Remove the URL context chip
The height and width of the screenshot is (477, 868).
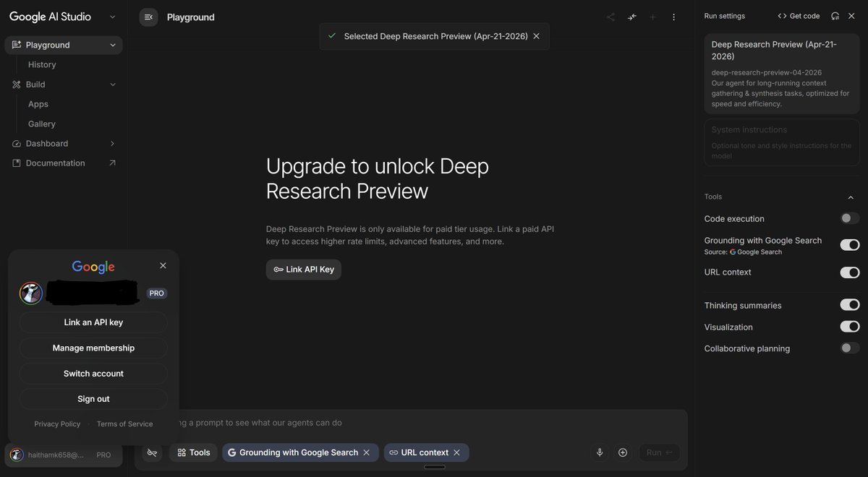[x=456, y=452]
